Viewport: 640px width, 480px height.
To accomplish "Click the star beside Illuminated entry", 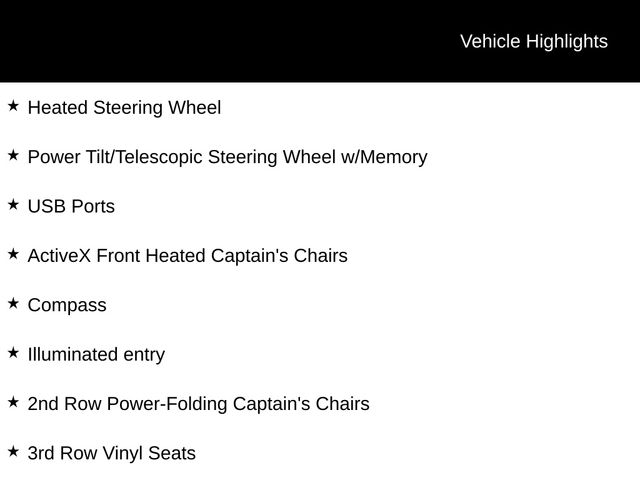I will (13, 352).
